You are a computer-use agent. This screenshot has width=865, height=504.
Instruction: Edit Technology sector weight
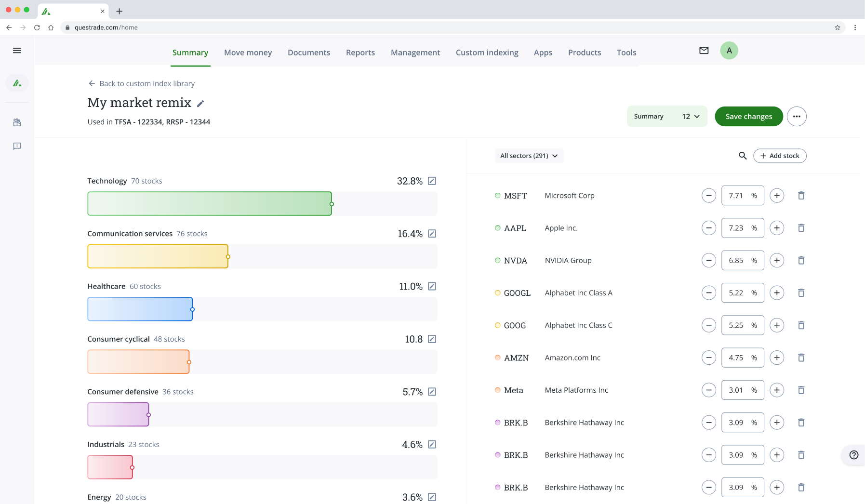tap(432, 181)
